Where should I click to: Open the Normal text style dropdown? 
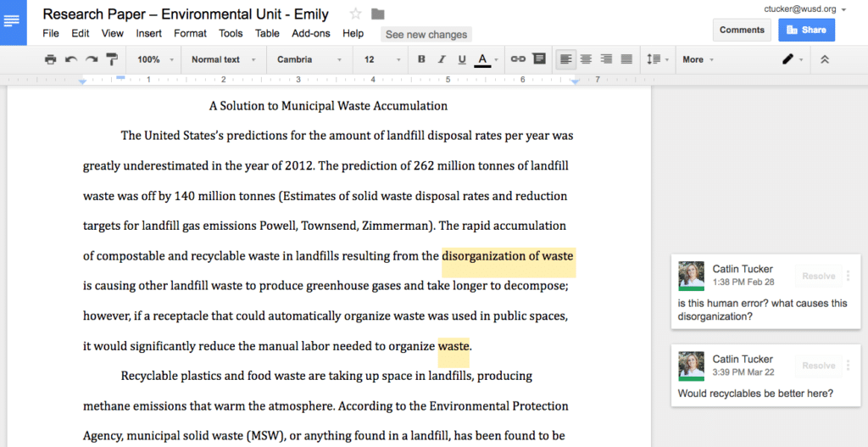pyautogui.click(x=224, y=59)
